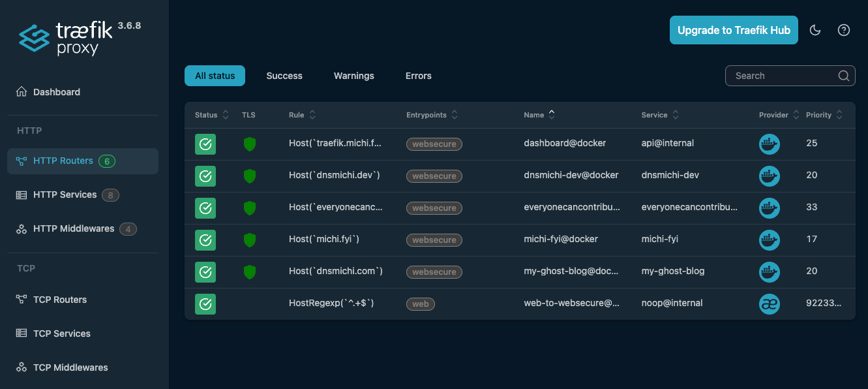Viewport: 868px width, 389px height.
Task: Open TCP Services panel
Action: (62, 333)
